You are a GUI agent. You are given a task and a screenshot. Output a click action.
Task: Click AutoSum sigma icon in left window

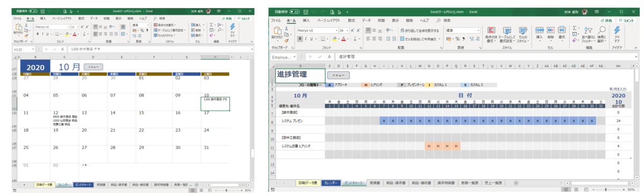[x=211, y=25]
